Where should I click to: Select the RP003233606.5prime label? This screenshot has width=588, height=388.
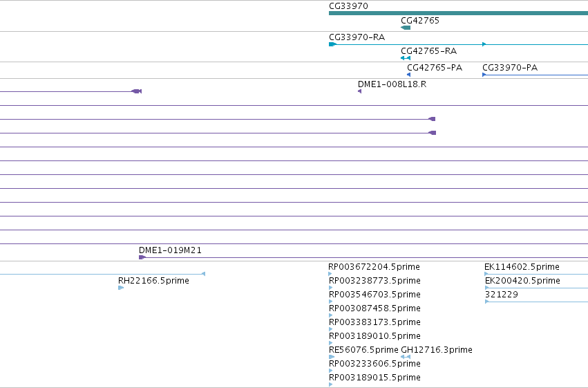pyautogui.click(x=374, y=364)
